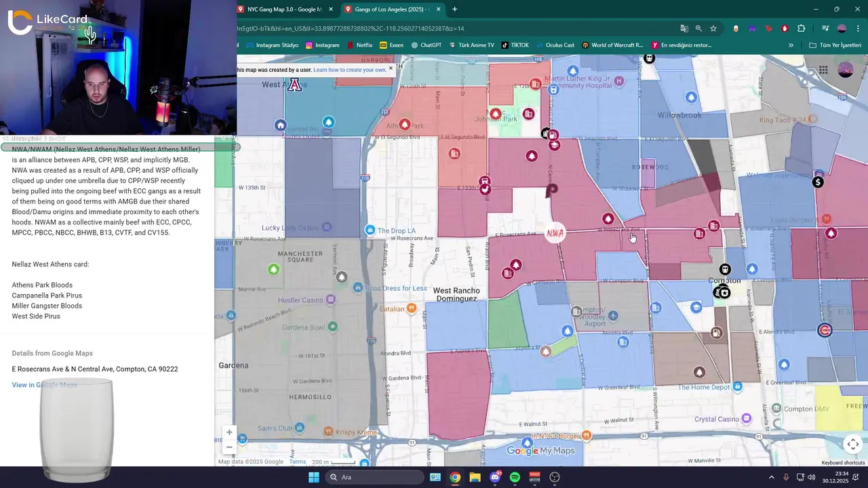Click The Home Depot map pin
This screenshot has height=488, width=868.
pos(737,386)
